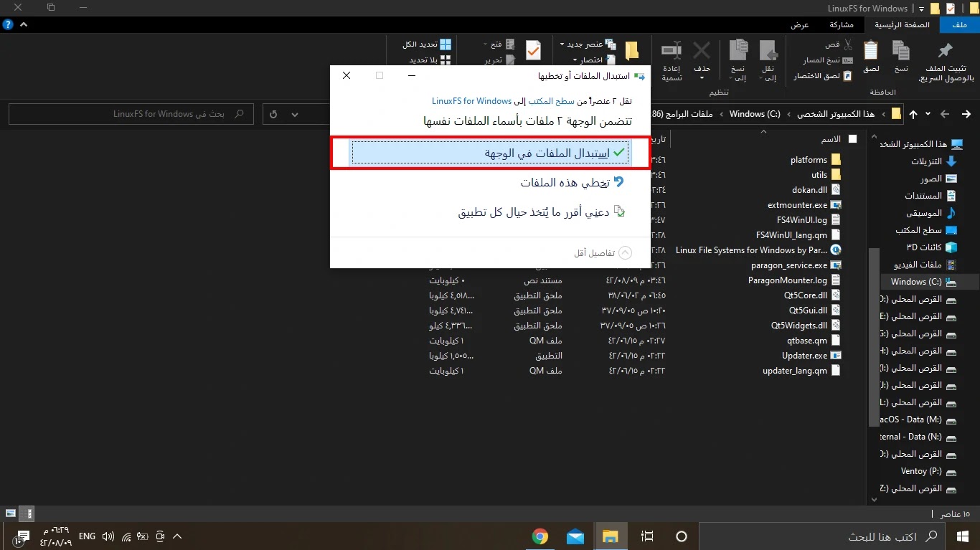Go up one folder level arrow
The width and height of the screenshot is (980, 550).
913,114
